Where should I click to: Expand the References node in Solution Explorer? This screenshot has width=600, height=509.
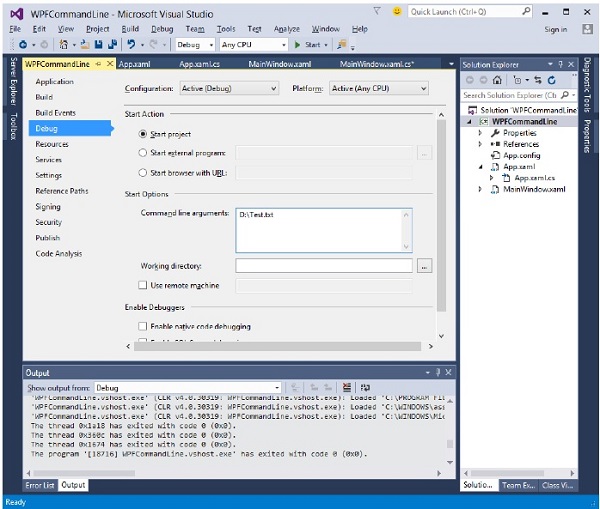click(480, 144)
